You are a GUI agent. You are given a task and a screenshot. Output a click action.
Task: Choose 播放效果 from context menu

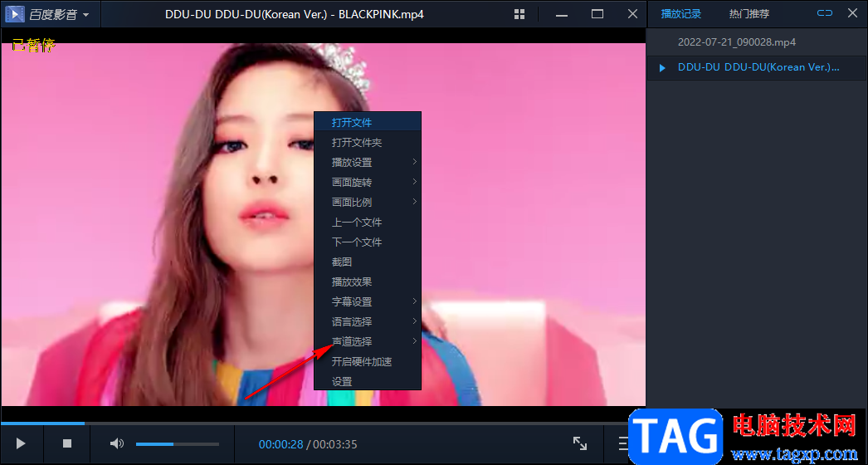point(368,282)
